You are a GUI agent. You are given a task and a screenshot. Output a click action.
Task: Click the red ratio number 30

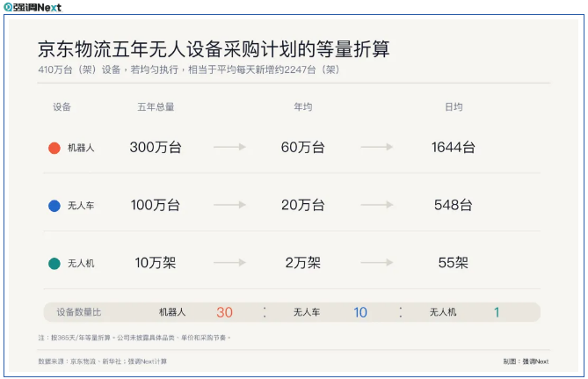(225, 312)
